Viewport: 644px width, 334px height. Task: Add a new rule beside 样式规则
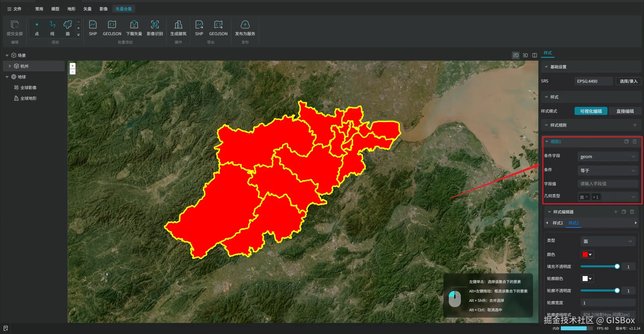click(635, 125)
